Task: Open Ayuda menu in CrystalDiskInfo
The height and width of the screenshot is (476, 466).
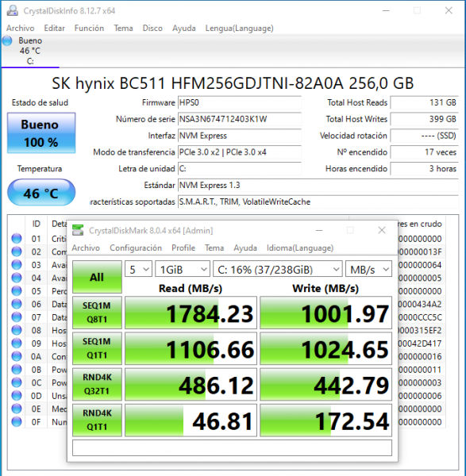Action: 184,29
